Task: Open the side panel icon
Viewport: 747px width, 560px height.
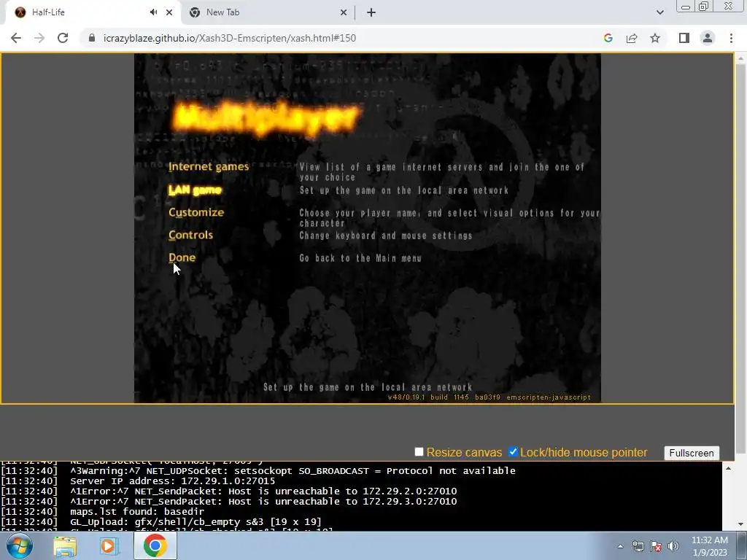Action: point(684,38)
